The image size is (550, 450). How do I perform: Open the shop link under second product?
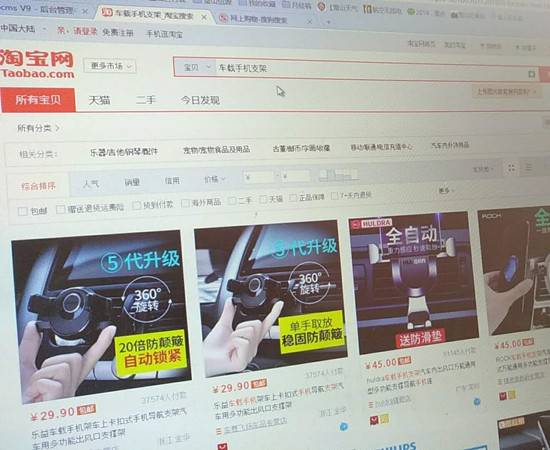tap(255, 426)
